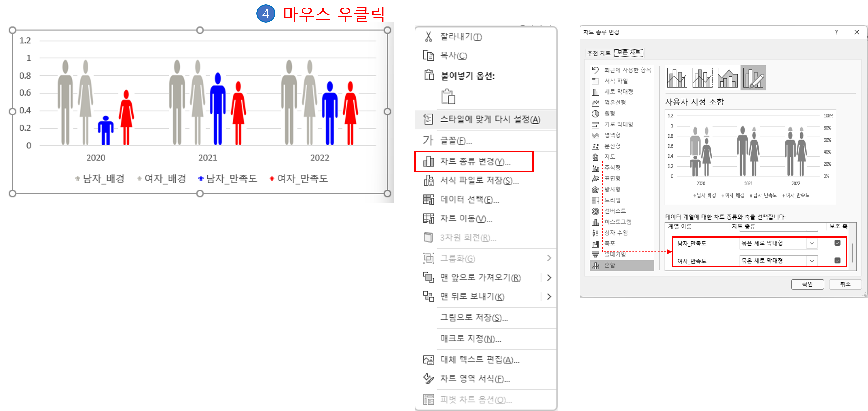Expand the 맨 뒤로 보내기 submenu arrow
This screenshot has height=411, width=868.
click(x=549, y=297)
